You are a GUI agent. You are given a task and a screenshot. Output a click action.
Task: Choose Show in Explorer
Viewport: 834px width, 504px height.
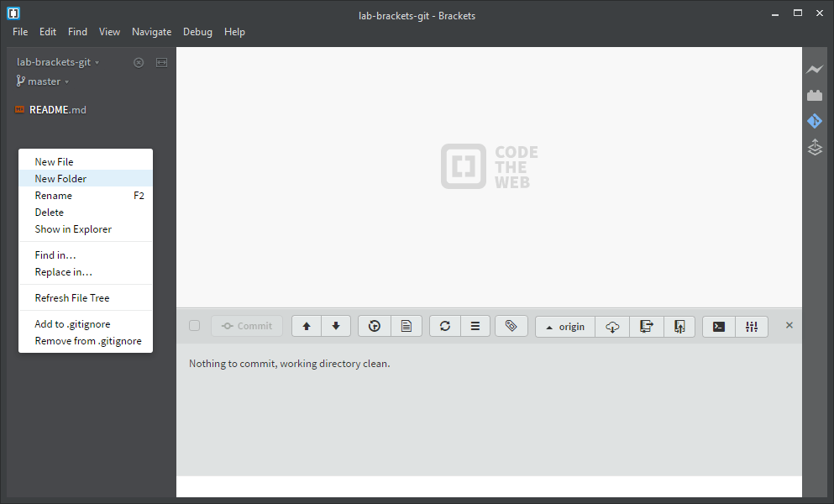click(86, 229)
